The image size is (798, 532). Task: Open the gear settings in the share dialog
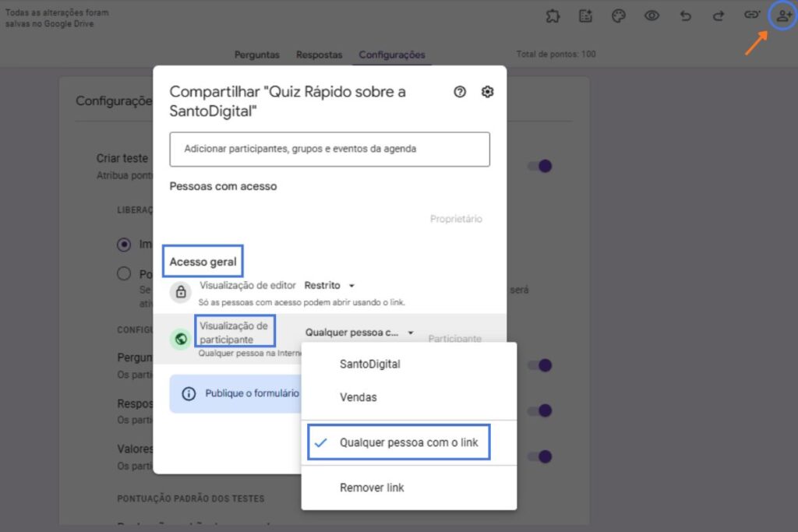click(x=487, y=92)
